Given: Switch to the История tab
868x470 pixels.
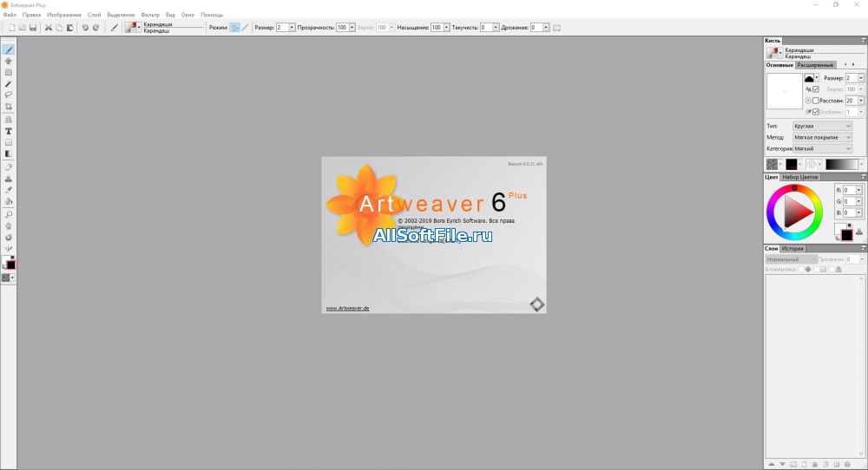Looking at the screenshot, I should 792,248.
